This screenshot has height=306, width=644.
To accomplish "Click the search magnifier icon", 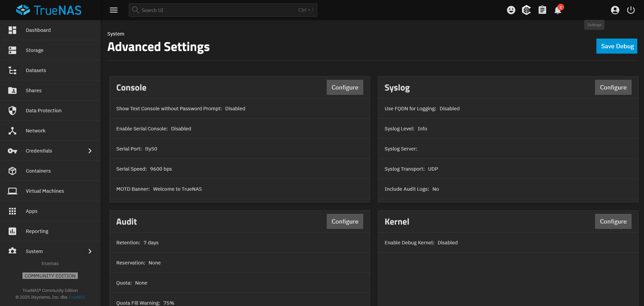I will 136,10.
